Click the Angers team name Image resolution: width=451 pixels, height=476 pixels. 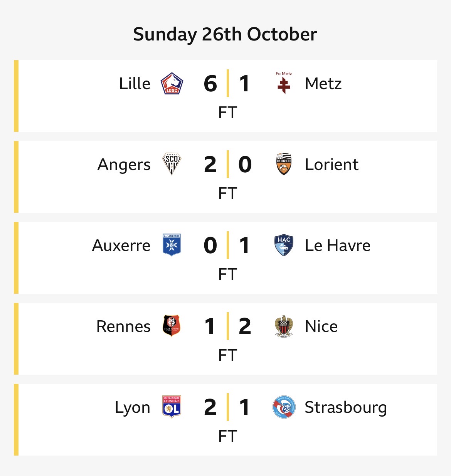(124, 165)
